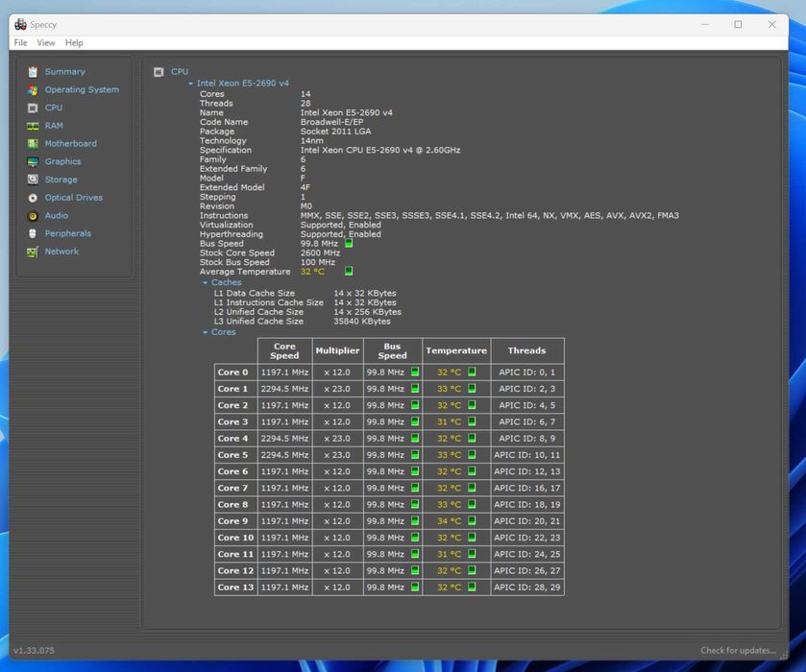Image resolution: width=806 pixels, height=672 pixels.
Task: Click the Code Name value Broadwell-E/EP
Action: pos(331,122)
